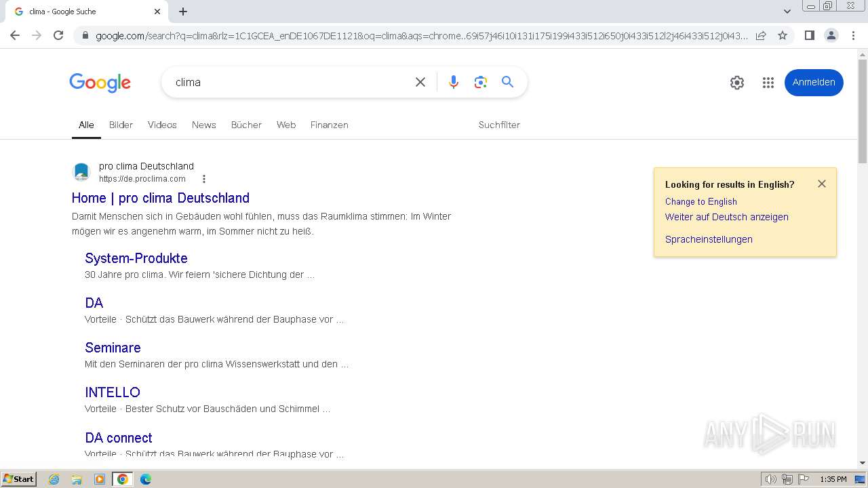Viewport: 868px width, 488px height.
Task: Switch to the Bilder tab
Action: point(121,125)
